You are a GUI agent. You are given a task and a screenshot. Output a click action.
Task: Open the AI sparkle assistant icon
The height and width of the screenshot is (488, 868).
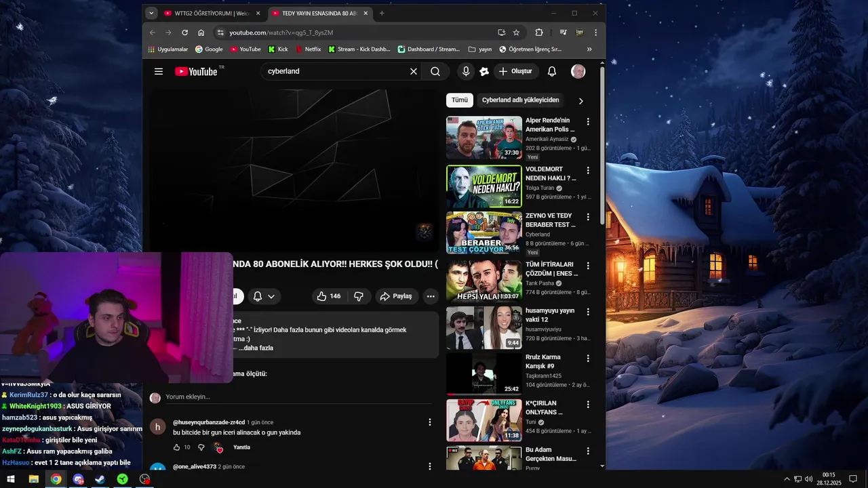pos(484,71)
